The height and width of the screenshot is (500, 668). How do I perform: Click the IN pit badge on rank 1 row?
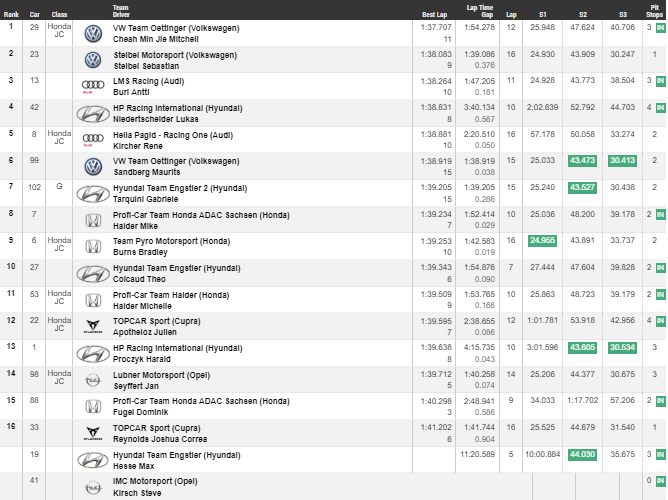pos(660,27)
